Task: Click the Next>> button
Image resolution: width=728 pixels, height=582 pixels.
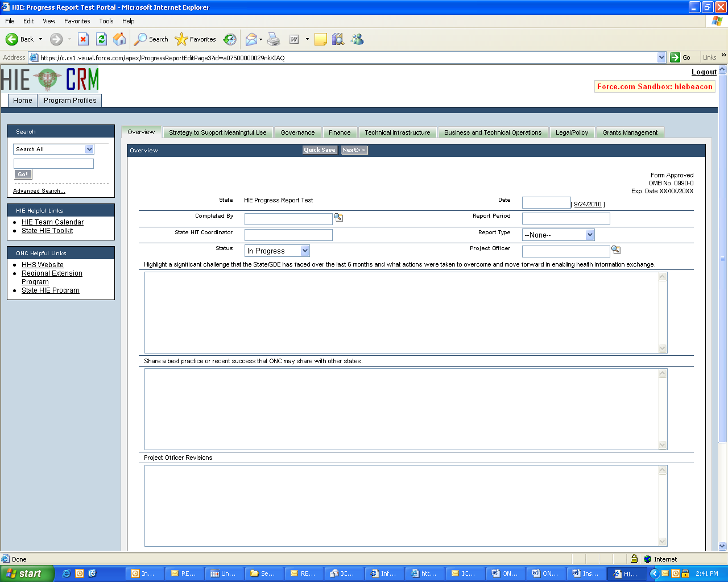Action: (354, 150)
